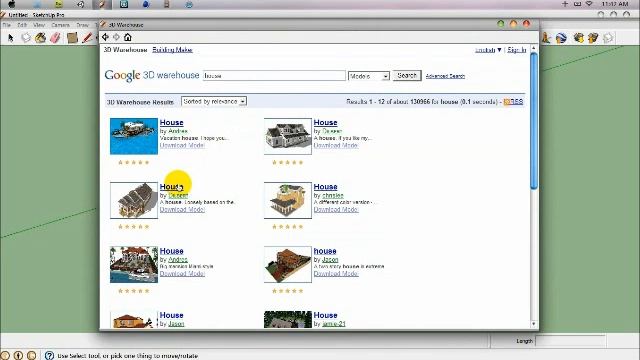The height and width of the screenshot is (360, 640).
Task: Choose the Make Component tool icon
Action: [26, 38]
